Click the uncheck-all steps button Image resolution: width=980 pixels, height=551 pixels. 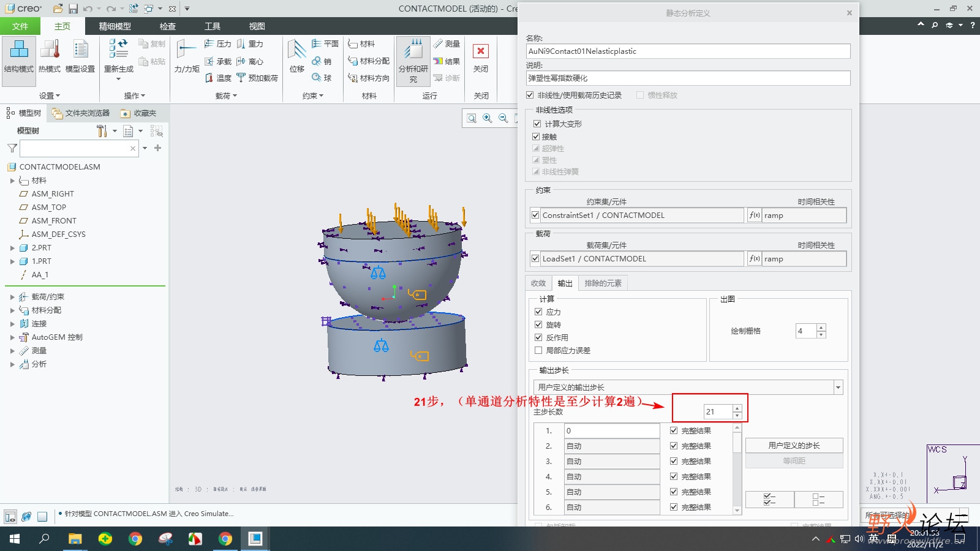pos(818,500)
